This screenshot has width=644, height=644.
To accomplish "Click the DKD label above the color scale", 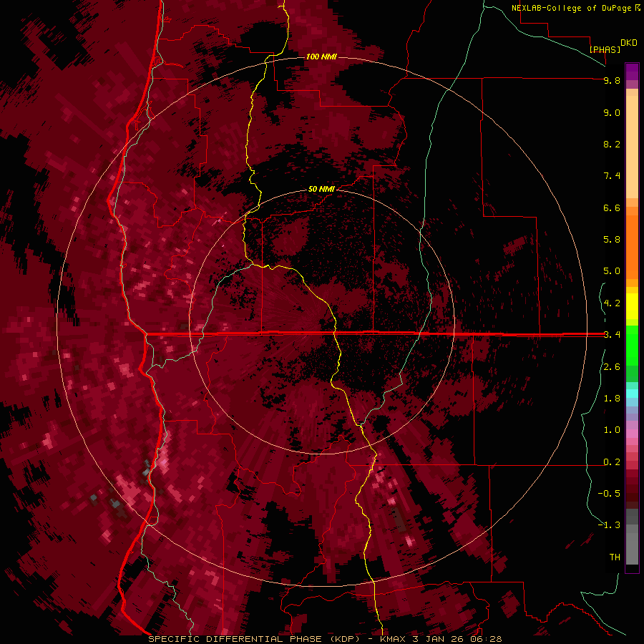I will (x=629, y=43).
